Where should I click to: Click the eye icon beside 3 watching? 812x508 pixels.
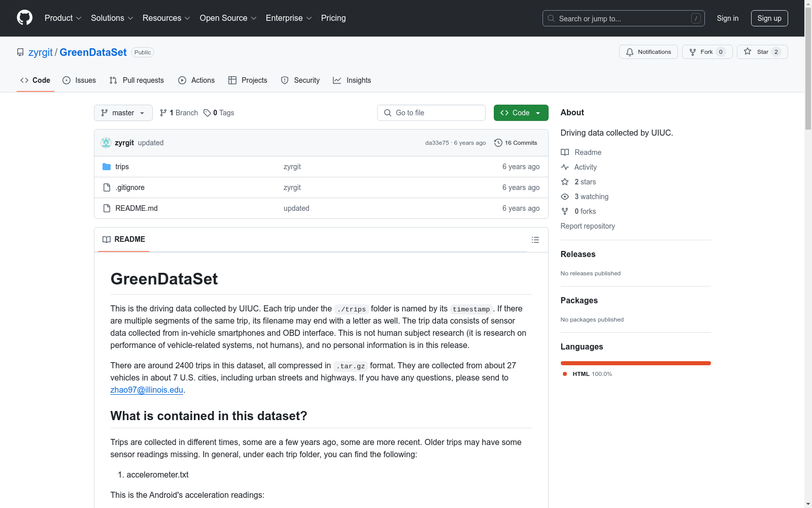point(565,197)
